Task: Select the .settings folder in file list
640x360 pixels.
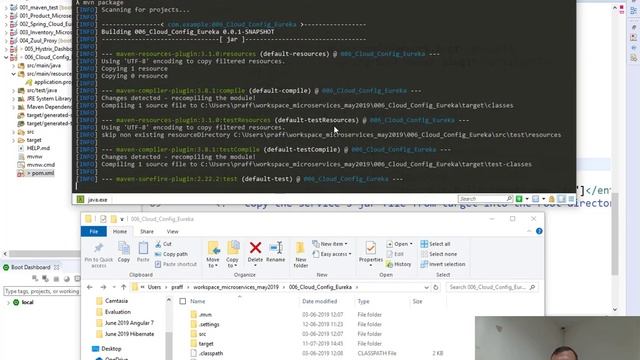Action: click(209, 324)
